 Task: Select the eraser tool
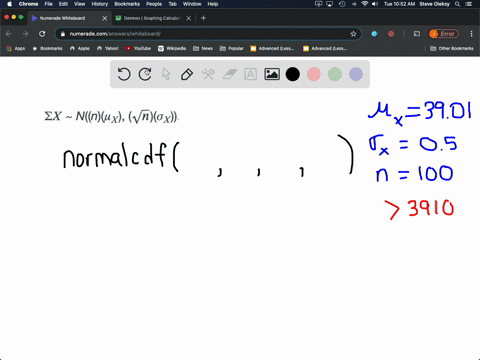click(x=230, y=74)
